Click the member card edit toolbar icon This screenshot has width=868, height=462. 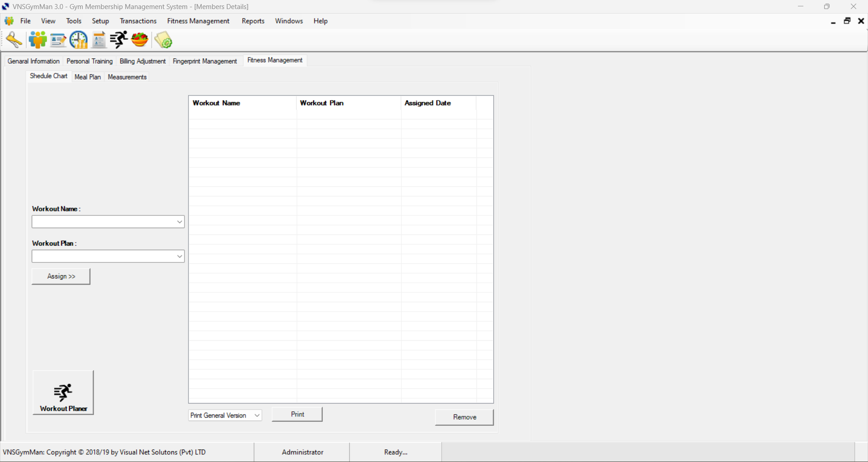click(x=58, y=40)
